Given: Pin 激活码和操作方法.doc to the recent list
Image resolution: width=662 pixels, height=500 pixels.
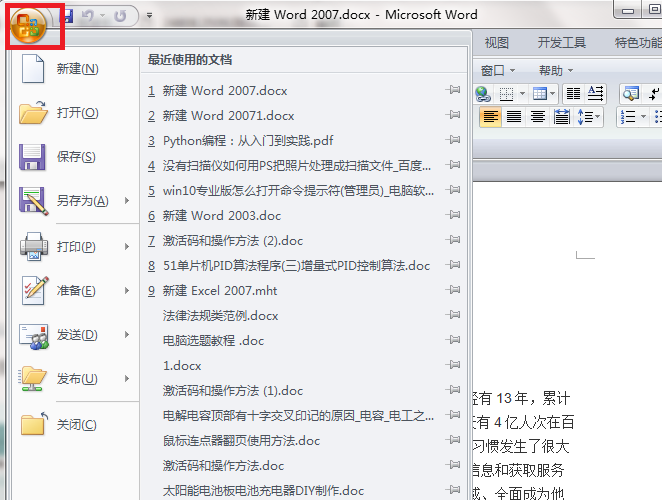Looking at the screenshot, I should point(453,465).
